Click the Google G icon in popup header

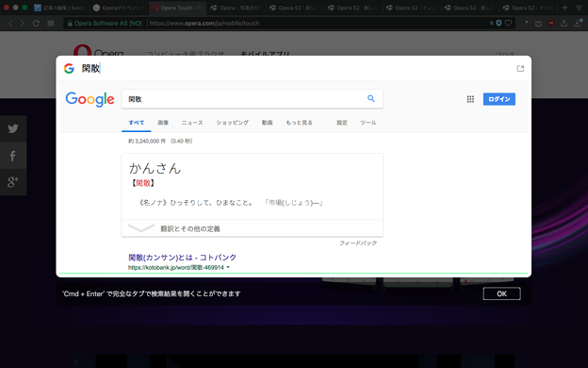click(69, 68)
